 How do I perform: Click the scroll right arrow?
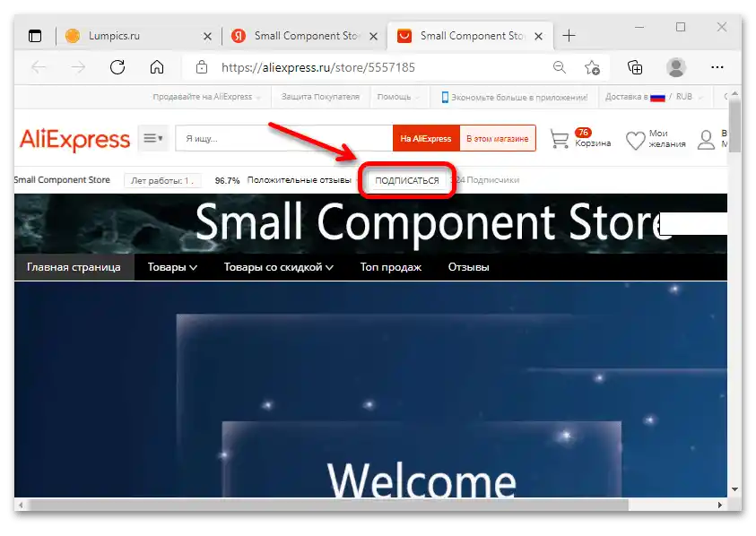pyautogui.click(x=720, y=505)
